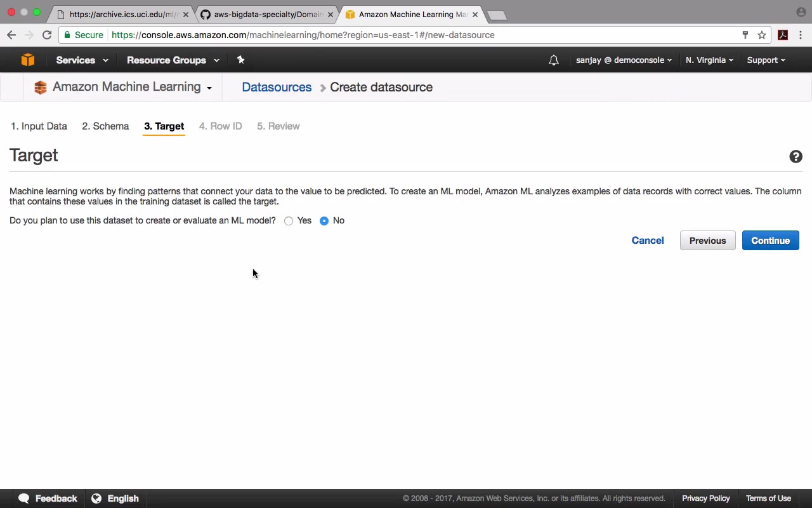812x508 pixels.
Task: Click the 5. Review step
Action: pyautogui.click(x=278, y=126)
